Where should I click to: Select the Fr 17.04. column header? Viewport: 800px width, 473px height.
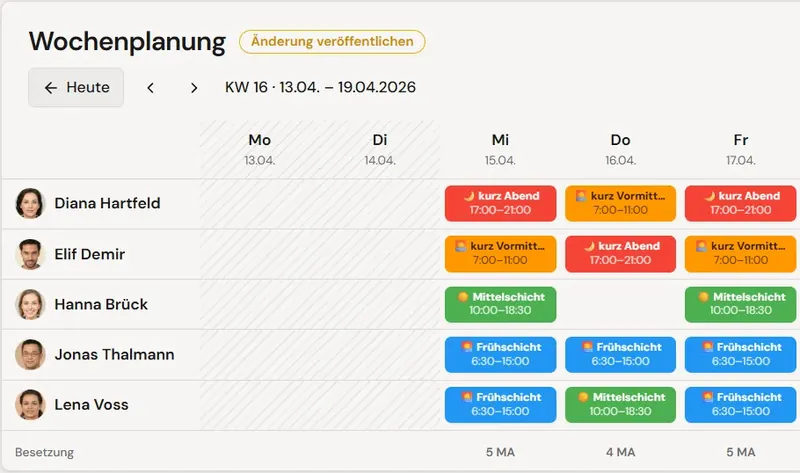[740, 149]
